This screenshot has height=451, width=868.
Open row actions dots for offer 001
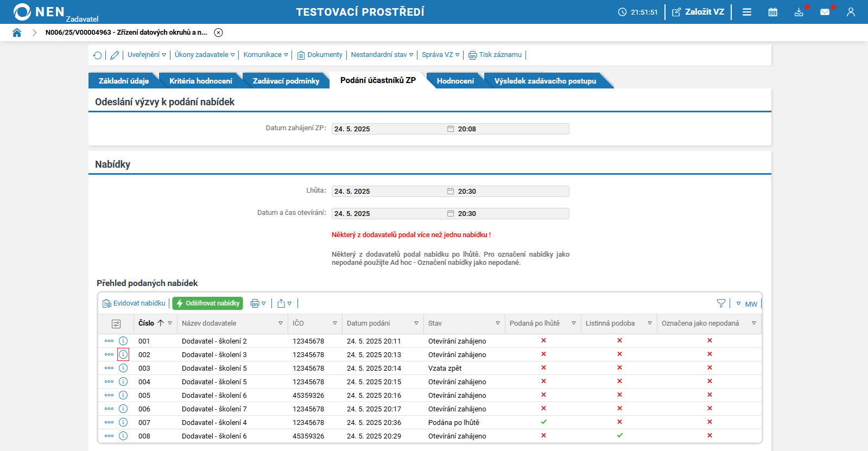pos(109,341)
